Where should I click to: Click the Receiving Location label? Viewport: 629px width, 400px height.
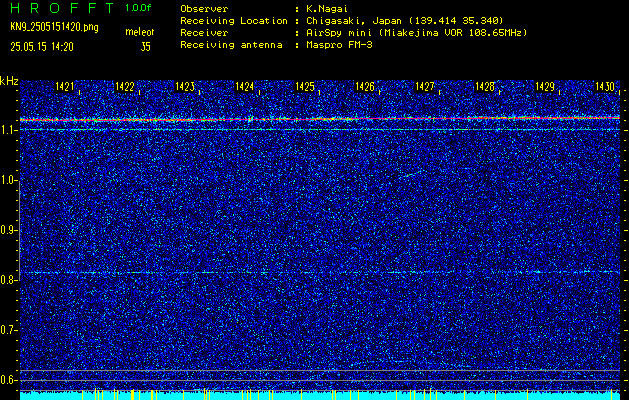coord(234,21)
